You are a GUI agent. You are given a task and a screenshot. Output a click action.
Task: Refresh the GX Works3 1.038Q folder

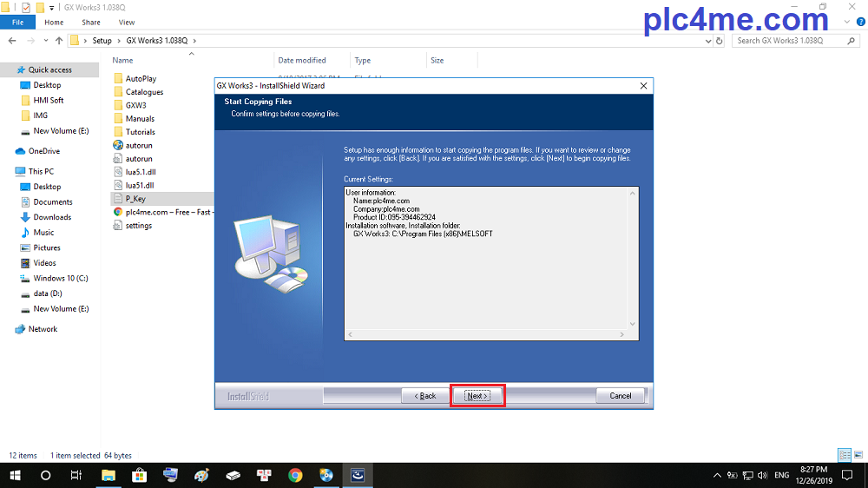pos(720,41)
